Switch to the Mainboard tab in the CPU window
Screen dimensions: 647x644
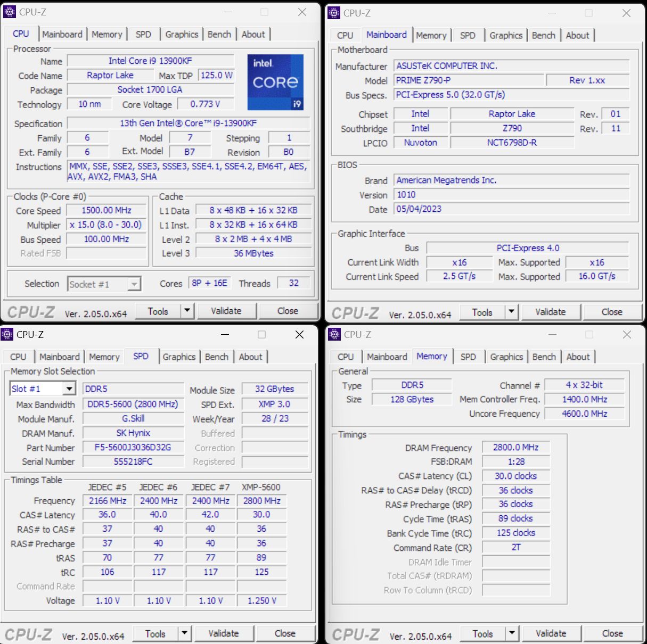point(62,34)
